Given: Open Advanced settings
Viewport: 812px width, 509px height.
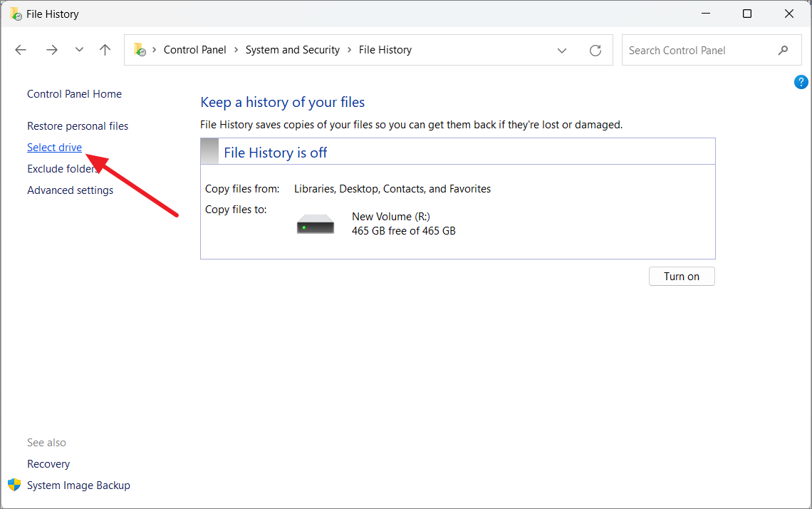Looking at the screenshot, I should coord(70,190).
